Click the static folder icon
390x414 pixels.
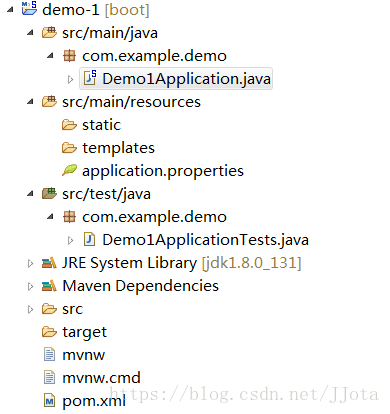click(x=69, y=125)
